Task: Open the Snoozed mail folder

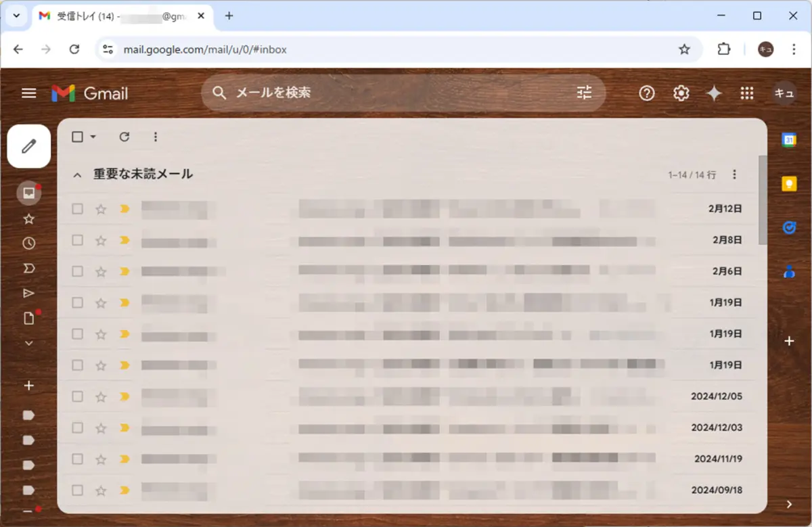Action: (28, 243)
